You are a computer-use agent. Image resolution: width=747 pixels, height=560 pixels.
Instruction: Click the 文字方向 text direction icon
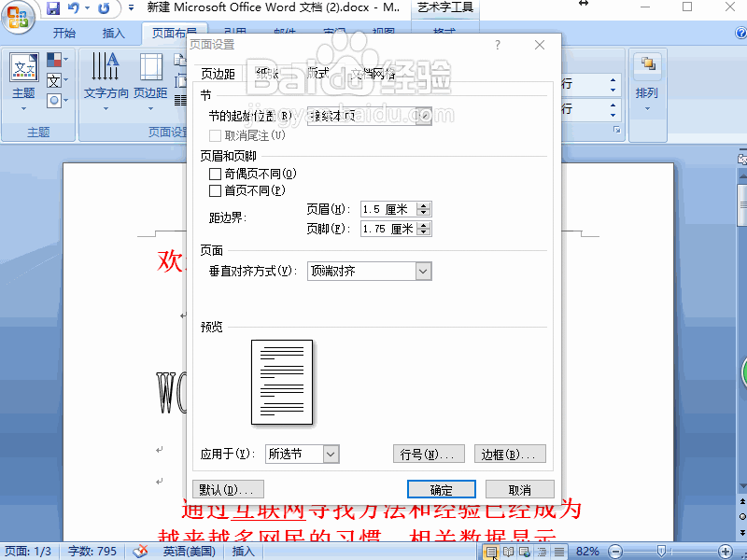[106, 66]
